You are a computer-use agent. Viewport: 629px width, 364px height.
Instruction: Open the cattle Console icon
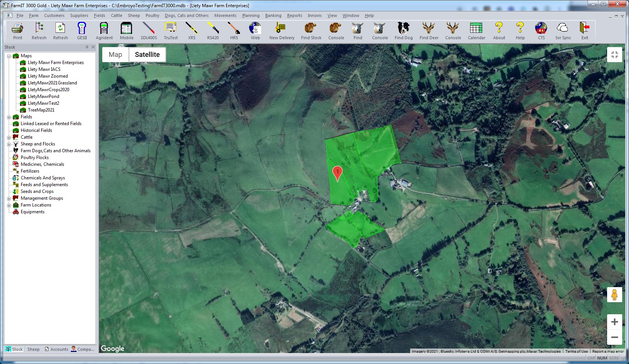pyautogui.click(x=336, y=31)
